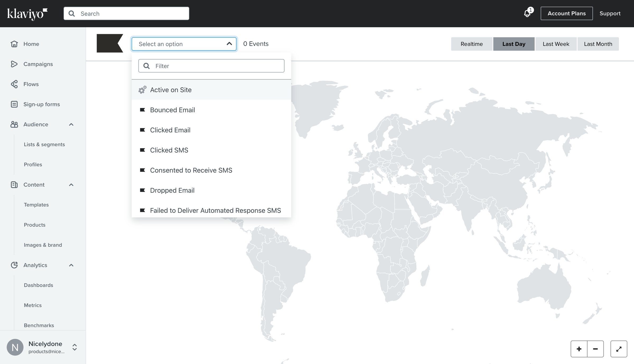The image size is (634, 364).
Task: Click the Klaviyo logo
Action: pyautogui.click(x=27, y=14)
